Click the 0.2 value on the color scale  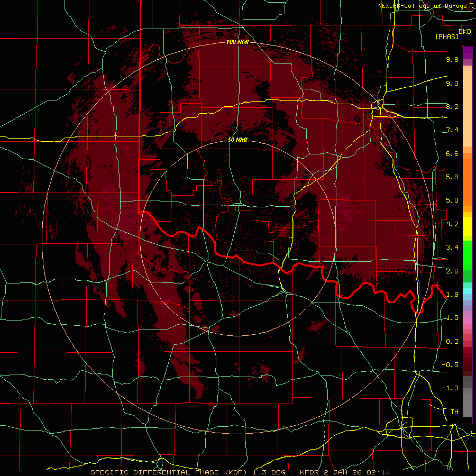pos(452,342)
